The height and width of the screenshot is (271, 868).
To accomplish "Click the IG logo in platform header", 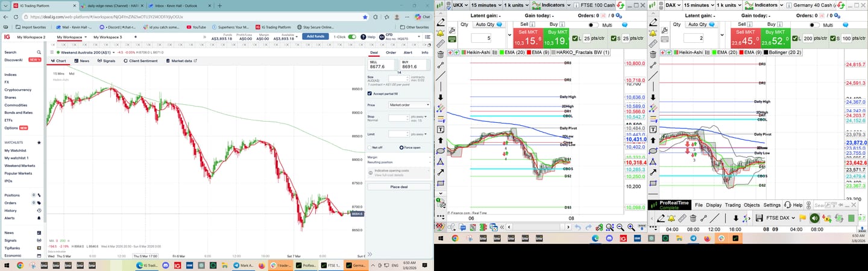I will 7,37.
